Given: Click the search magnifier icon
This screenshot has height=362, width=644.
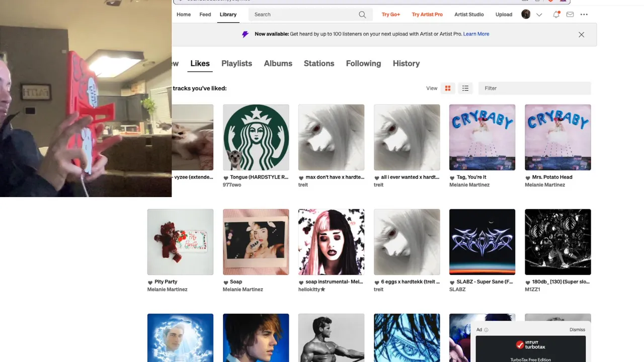Looking at the screenshot, I should pos(362,15).
